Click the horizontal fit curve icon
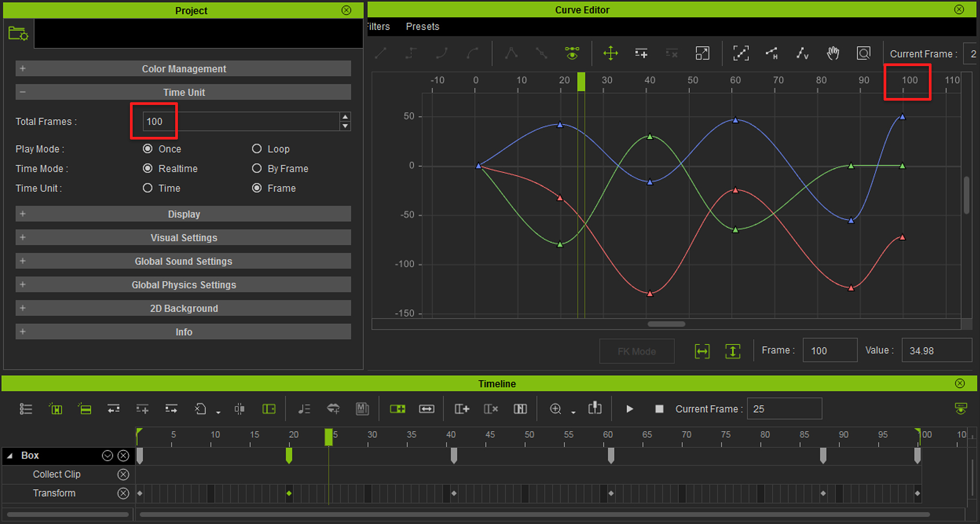The height and width of the screenshot is (524, 980). click(x=772, y=53)
